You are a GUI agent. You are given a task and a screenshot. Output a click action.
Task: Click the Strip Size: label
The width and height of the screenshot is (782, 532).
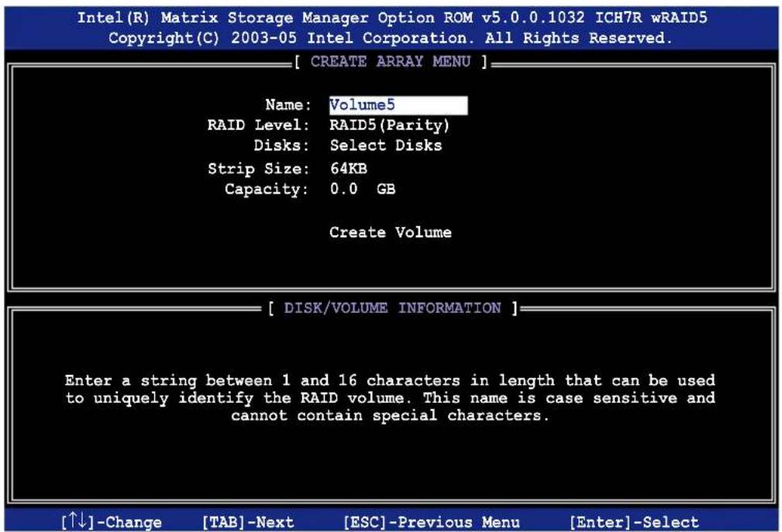click(258, 169)
